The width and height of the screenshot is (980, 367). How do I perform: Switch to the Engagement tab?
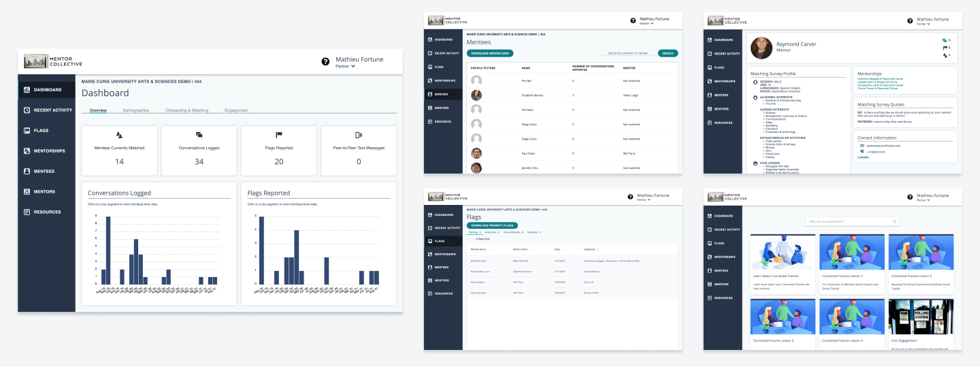point(236,110)
